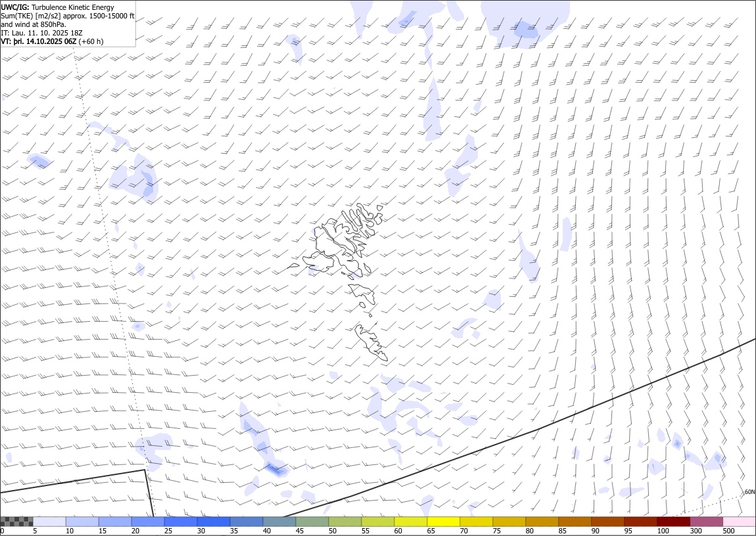Click the 'UWC/IG: Turbulence Kinetic Energy' title
This screenshot has width=756, height=536.
(x=57, y=7)
